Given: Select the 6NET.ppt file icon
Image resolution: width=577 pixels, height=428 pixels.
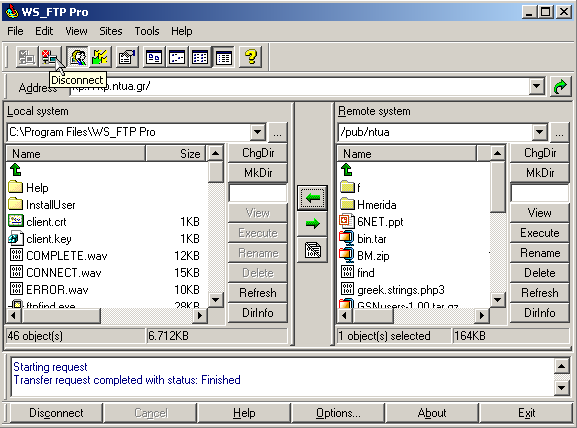Looking at the screenshot, I should pos(346,221).
